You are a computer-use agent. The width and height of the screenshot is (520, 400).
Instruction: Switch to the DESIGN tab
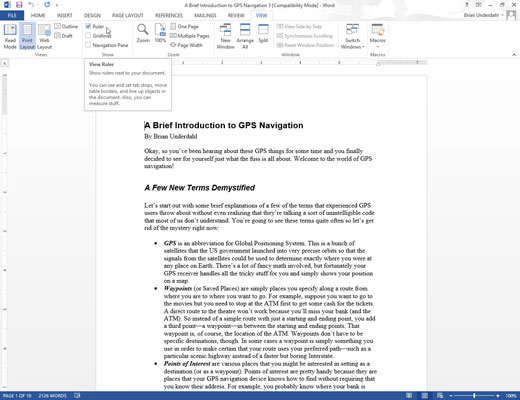coord(92,15)
